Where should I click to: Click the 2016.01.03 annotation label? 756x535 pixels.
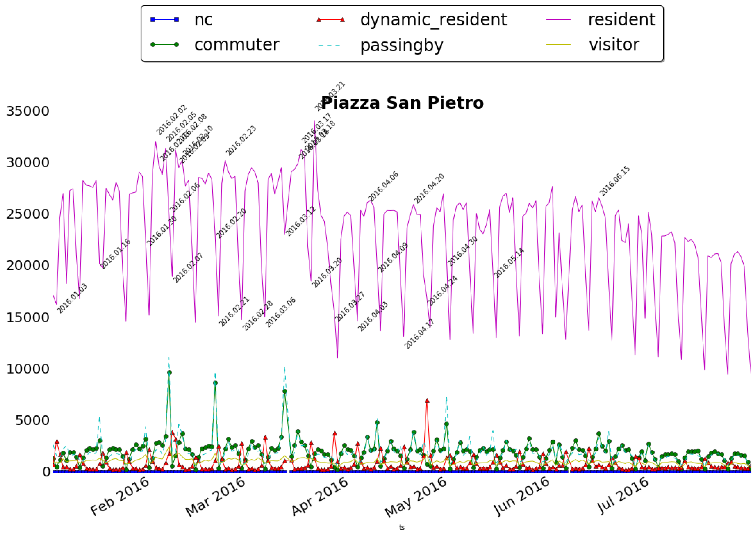(x=72, y=298)
